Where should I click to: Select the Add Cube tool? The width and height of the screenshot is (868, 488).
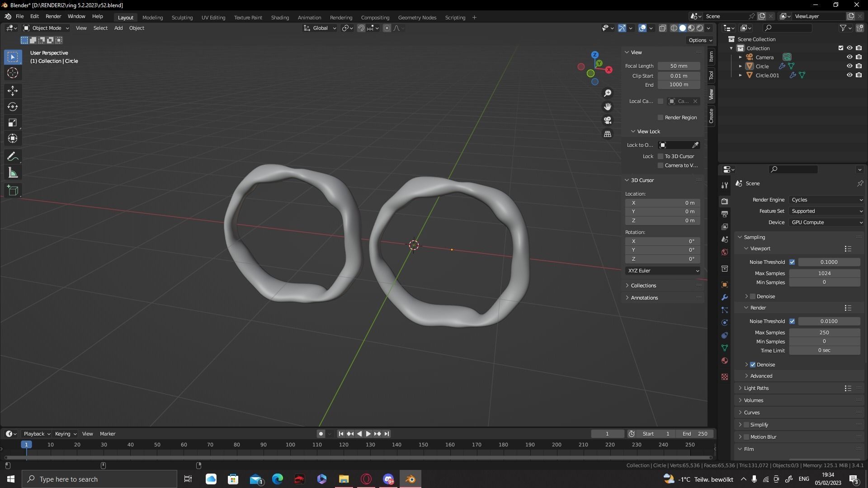click(x=12, y=190)
